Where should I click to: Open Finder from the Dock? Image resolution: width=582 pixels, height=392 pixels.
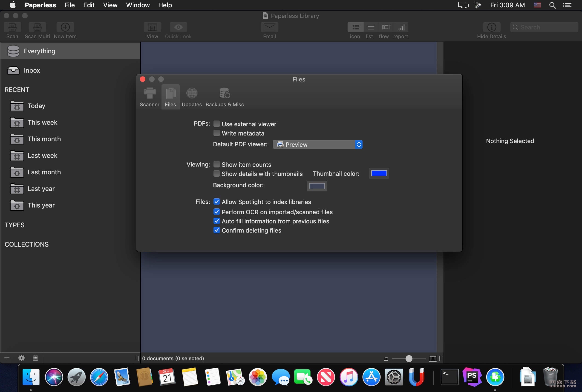31,377
